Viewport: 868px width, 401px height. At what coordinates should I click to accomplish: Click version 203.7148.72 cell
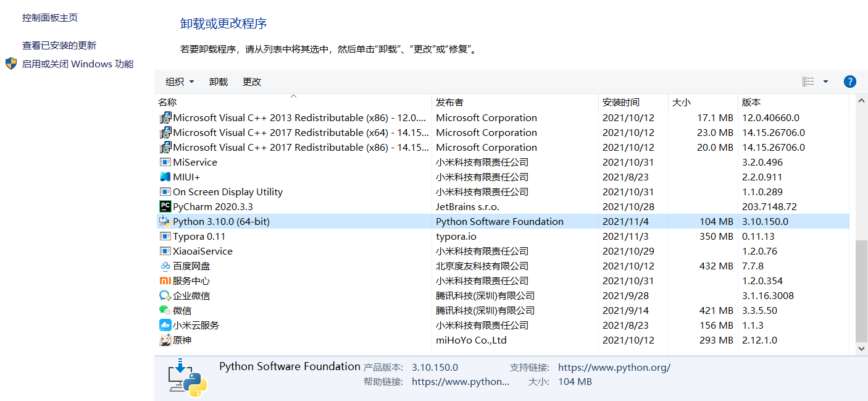(769, 206)
